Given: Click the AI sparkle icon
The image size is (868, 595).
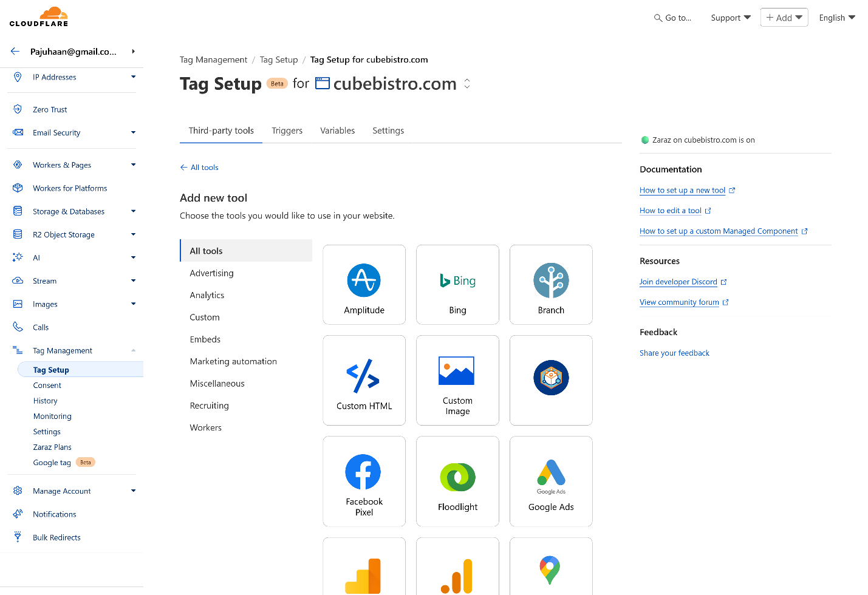Looking at the screenshot, I should click(18, 257).
